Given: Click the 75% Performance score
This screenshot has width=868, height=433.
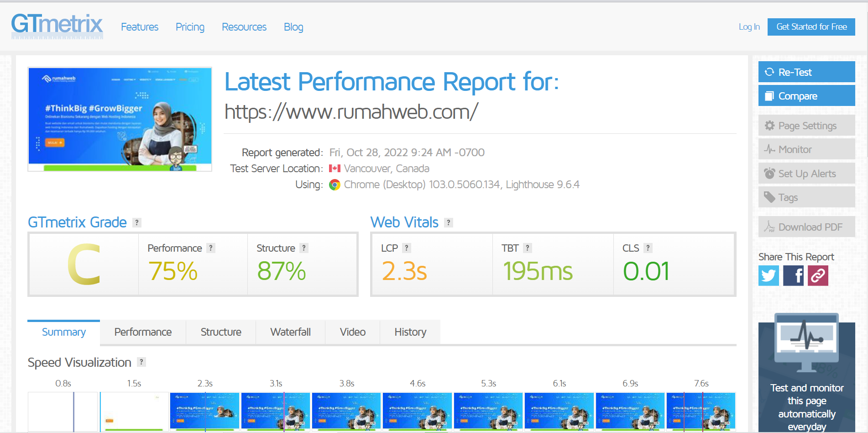Looking at the screenshot, I should pyautogui.click(x=173, y=271).
